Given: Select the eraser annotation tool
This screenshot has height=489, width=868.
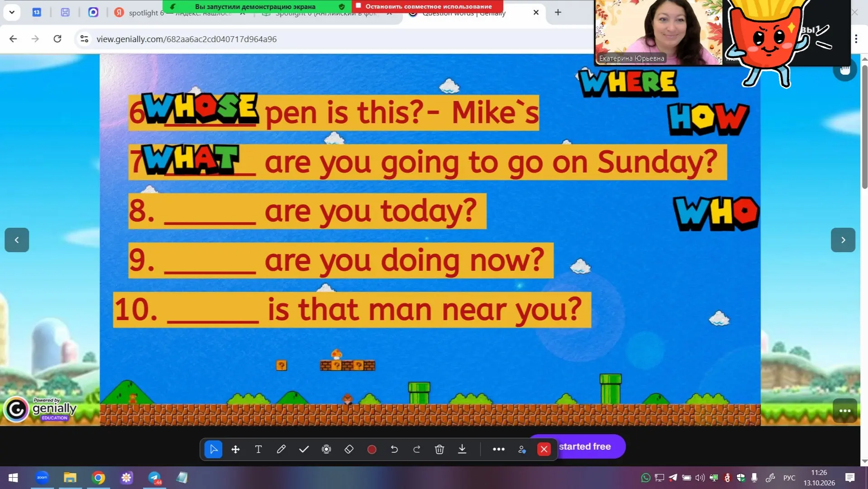Looking at the screenshot, I should (349, 449).
